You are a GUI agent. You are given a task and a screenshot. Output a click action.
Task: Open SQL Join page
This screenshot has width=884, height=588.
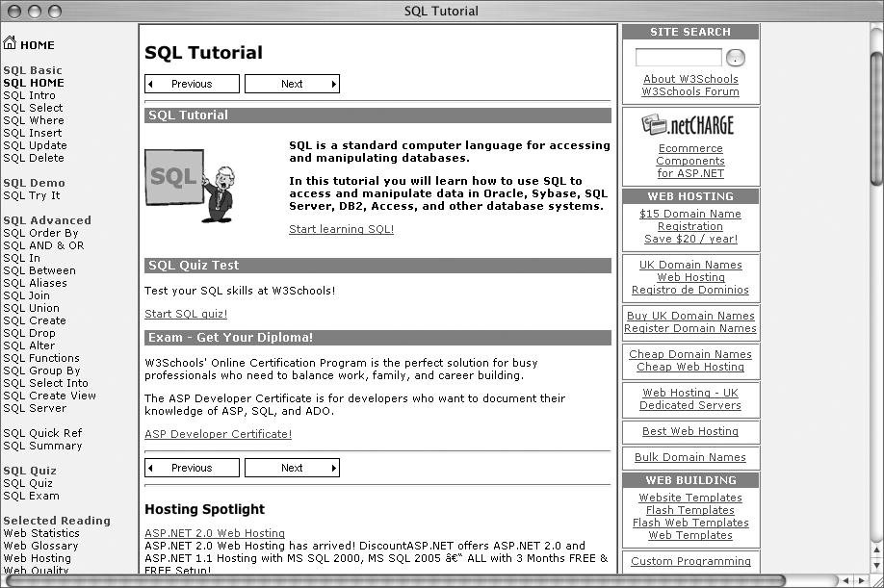27,295
